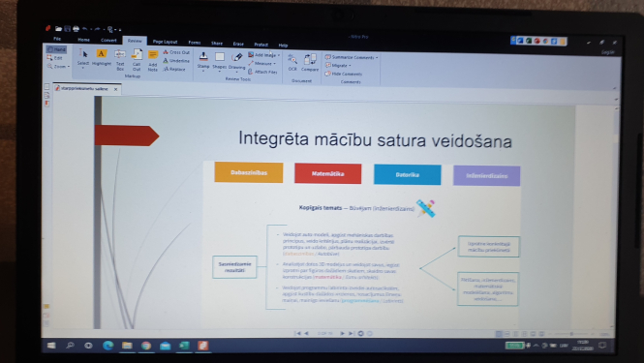Click the Inženierdizains purple box
This screenshot has height=363, width=644.
click(487, 176)
